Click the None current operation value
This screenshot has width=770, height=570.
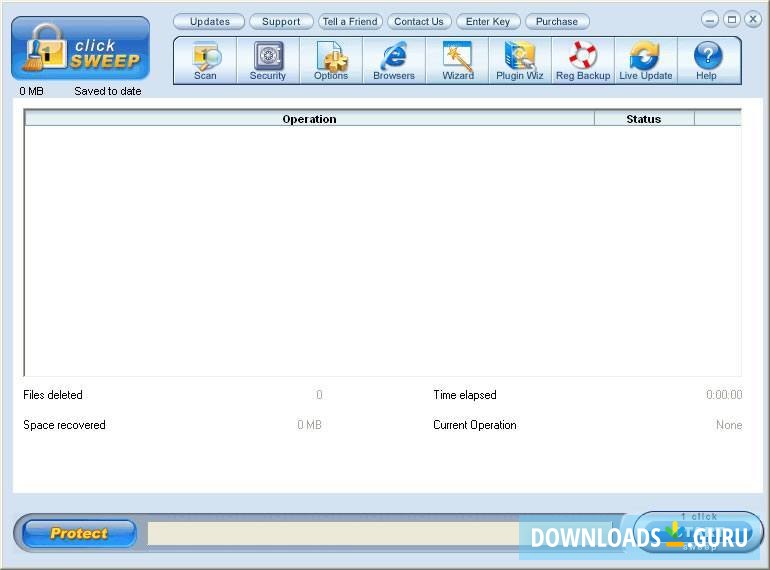click(729, 425)
